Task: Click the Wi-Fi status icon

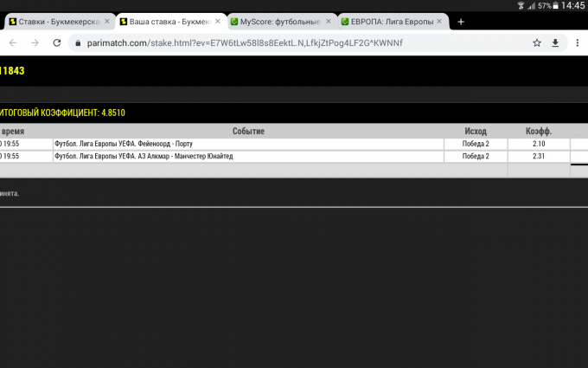Action: click(x=521, y=6)
